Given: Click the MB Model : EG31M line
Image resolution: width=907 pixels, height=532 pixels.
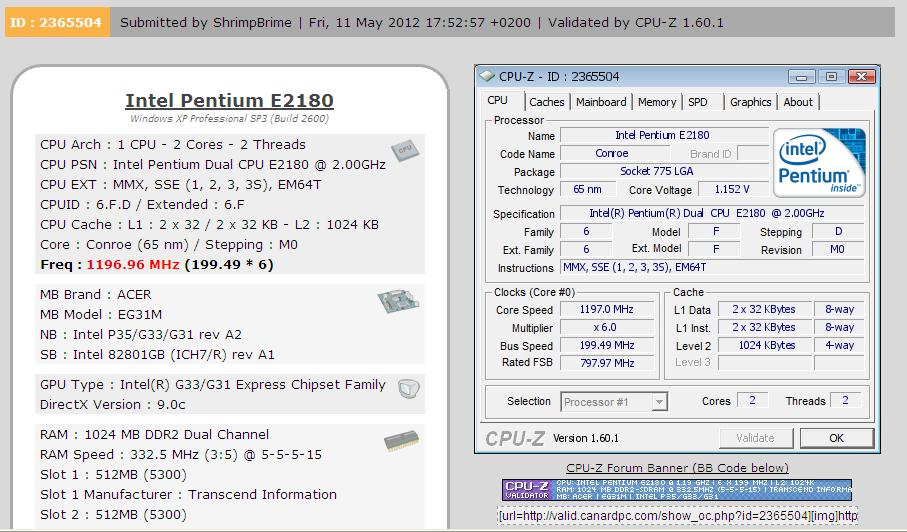Looking at the screenshot, I should pos(101,315).
